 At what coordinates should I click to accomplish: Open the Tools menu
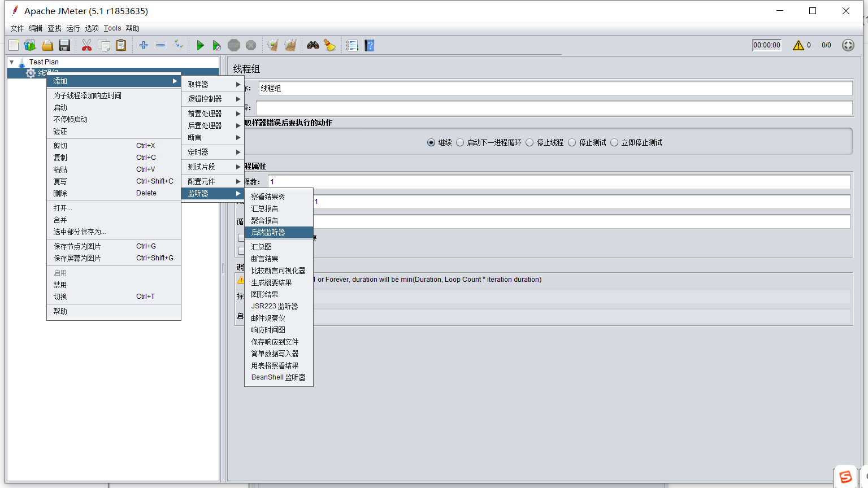(x=112, y=28)
